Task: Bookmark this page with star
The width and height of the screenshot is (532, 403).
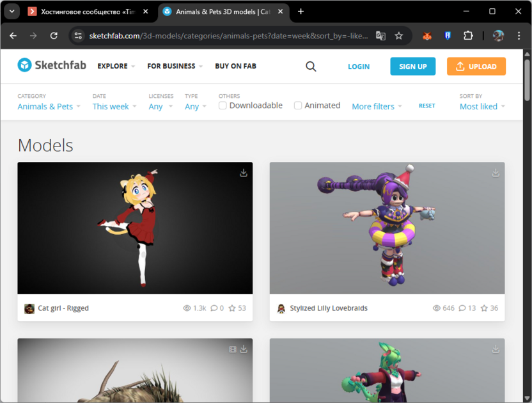Action: click(398, 36)
